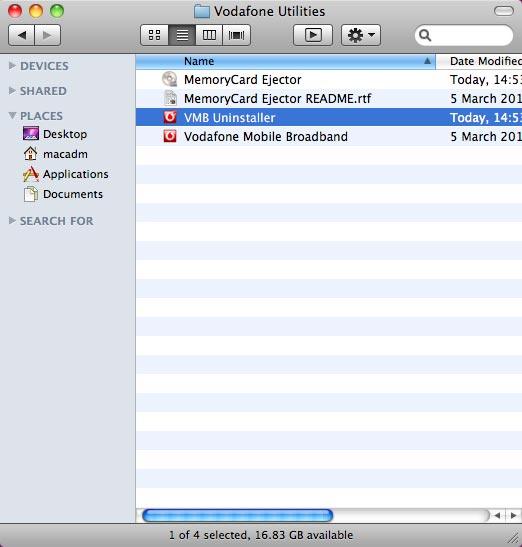Minimize the window with the yellow button
This screenshot has width=522, height=547.
coord(36,11)
